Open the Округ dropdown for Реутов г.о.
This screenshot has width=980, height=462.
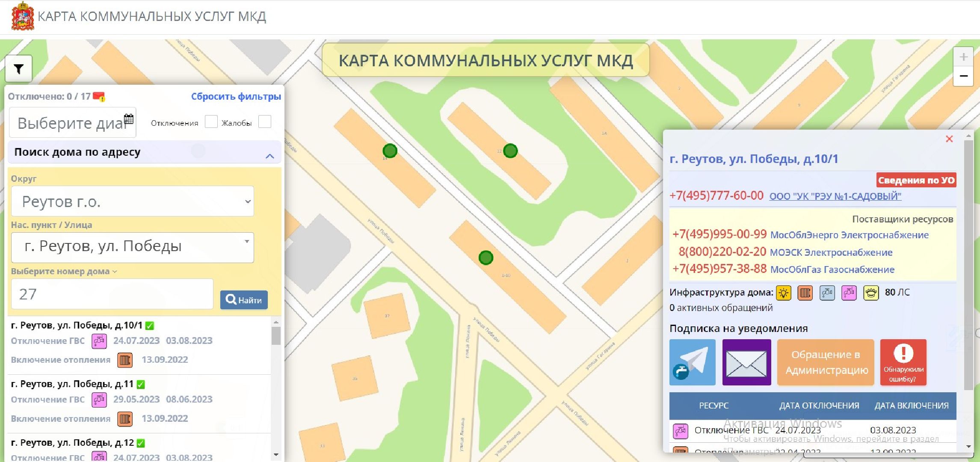click(132, 201)
